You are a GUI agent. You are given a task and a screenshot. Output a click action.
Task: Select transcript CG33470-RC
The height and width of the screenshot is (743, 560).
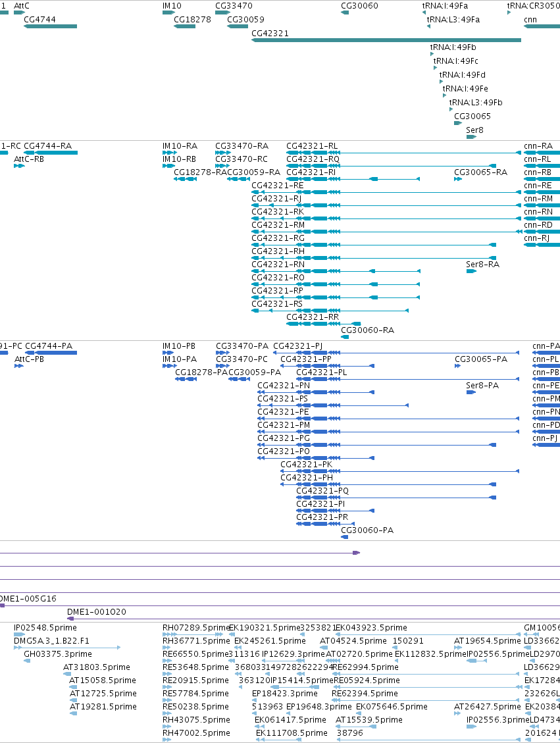click(223, 166)
